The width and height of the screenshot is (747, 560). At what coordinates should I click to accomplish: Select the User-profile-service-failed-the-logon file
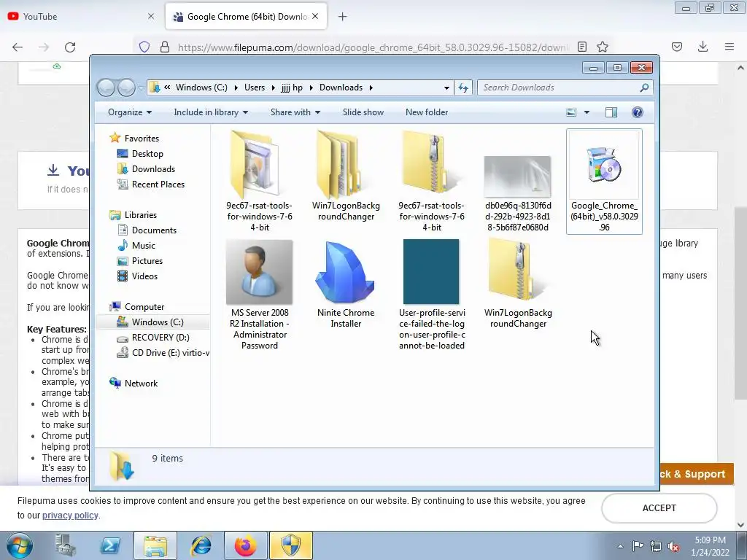click(432, 295)
